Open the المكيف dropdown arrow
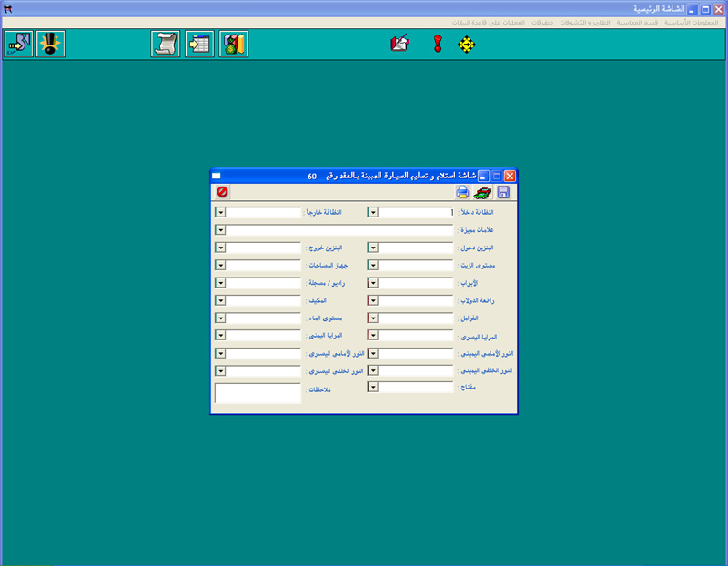This screenshot has height=566, width=728. click(220, 300)
